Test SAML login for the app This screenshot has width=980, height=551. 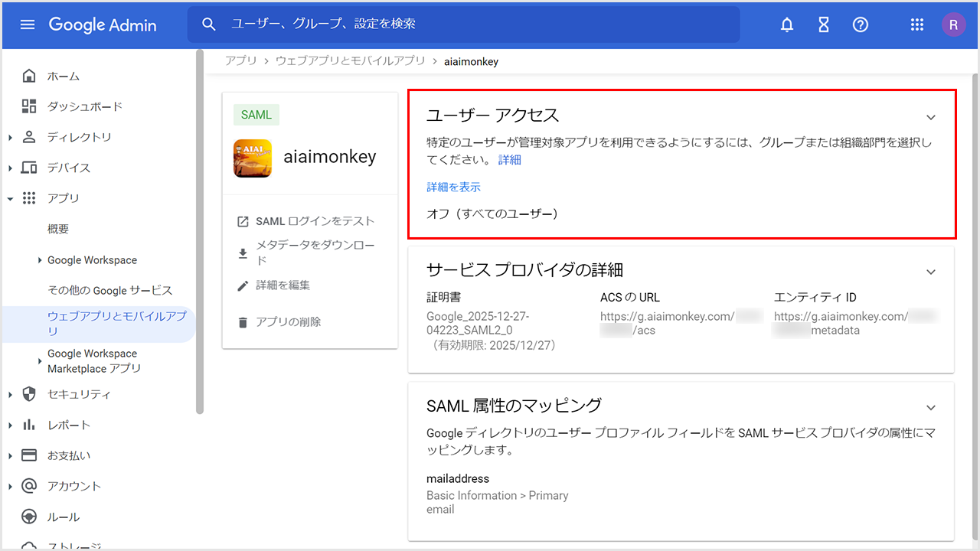click(x=305, y=221)
